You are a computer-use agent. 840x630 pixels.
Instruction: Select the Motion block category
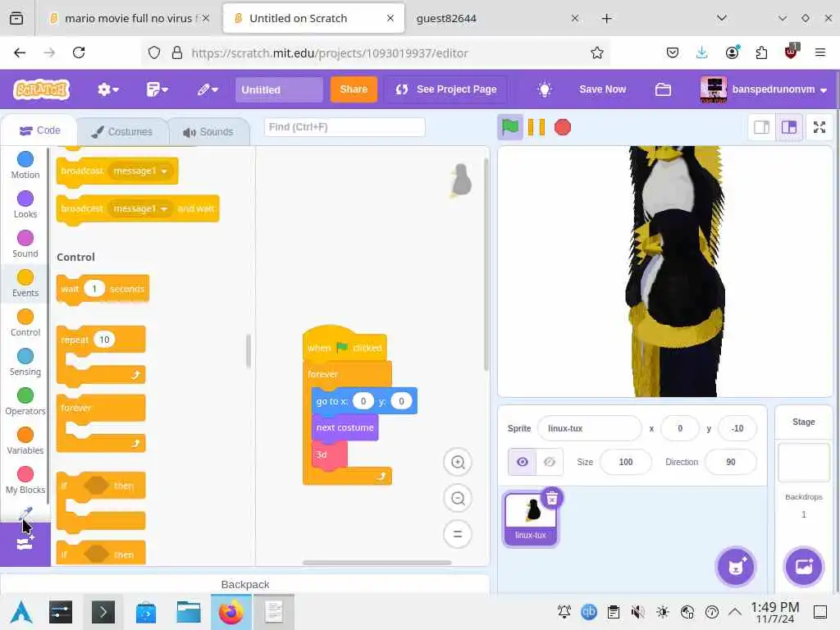pyautogui.click(x=25, y=165)
